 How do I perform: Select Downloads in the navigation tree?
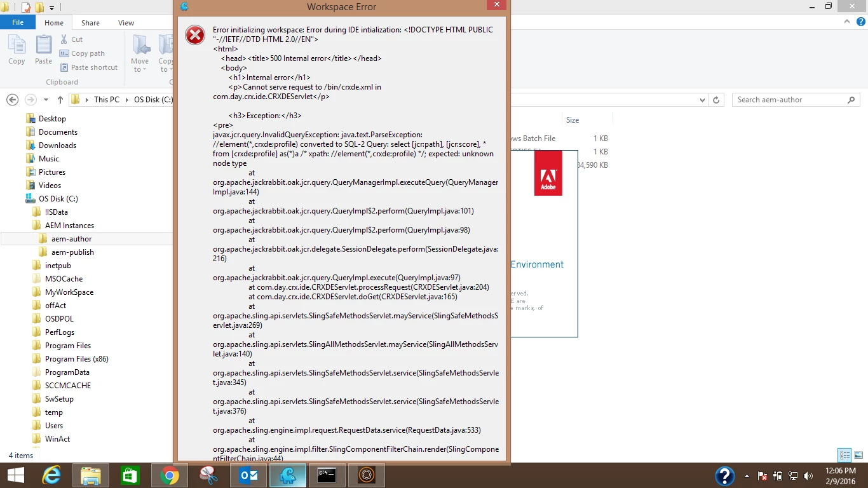pos(57,146)
